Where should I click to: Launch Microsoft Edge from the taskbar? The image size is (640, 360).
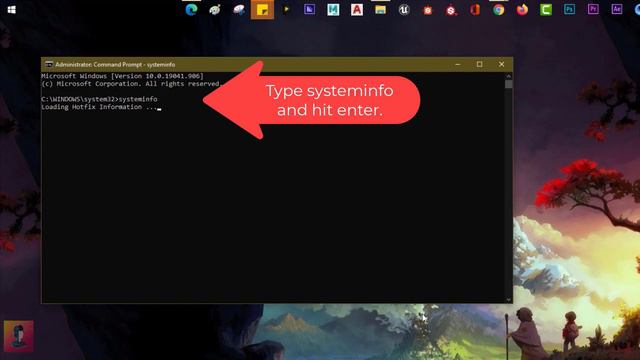191,9
